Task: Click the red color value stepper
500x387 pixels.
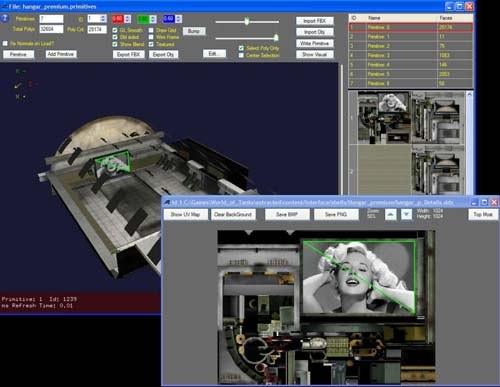Action: point(127,19)
